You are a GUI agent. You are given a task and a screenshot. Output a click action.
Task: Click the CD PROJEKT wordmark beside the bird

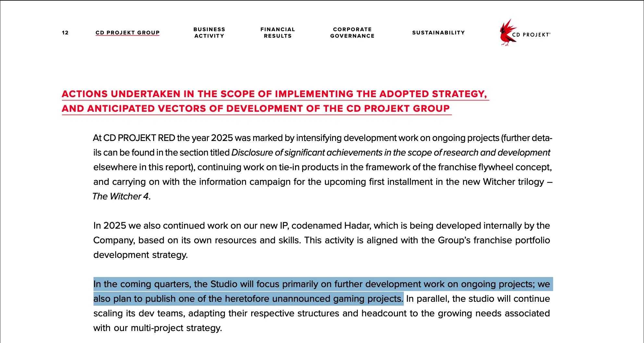[531, 35]
